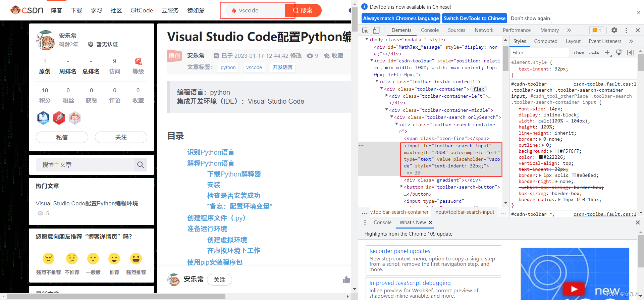The height and width of the screenshot is (300, 644).
Task: Click the pink character medal badge icon
Action: tap(75, 118)
